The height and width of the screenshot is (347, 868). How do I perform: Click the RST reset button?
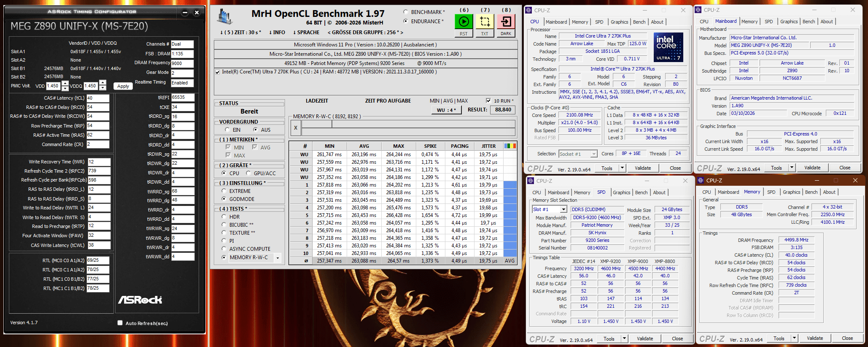coord(464,34)
